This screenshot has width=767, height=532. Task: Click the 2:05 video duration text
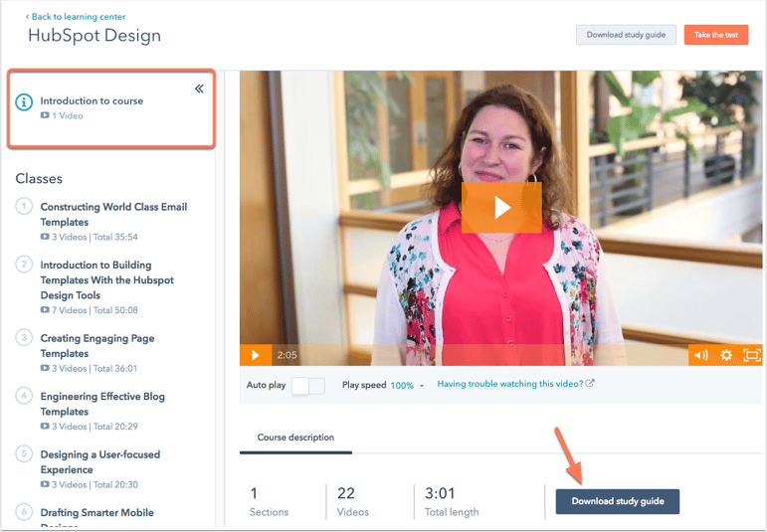(287, 355)
